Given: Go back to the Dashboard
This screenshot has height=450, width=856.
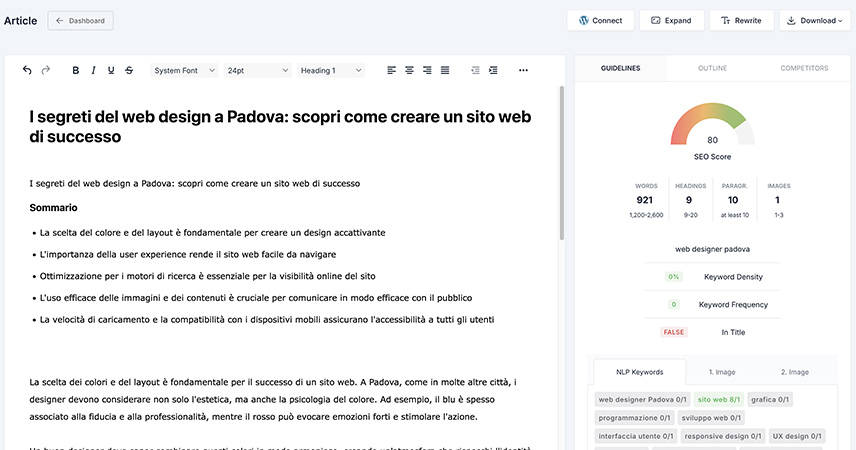Looking at the screenshot, I should click(x=81, y=20).
